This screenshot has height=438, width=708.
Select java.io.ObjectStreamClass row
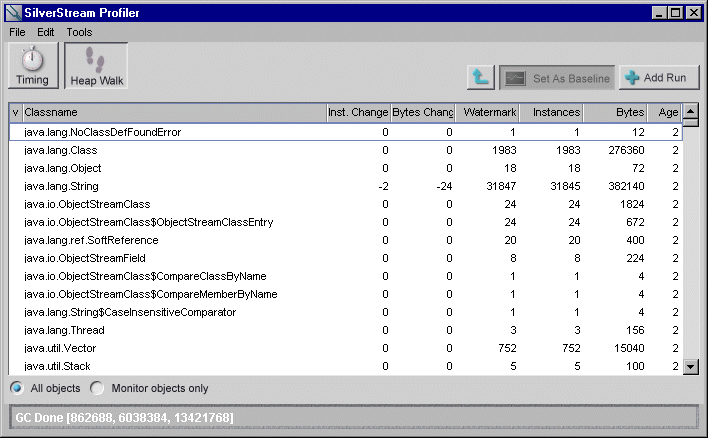click(346, 204)
